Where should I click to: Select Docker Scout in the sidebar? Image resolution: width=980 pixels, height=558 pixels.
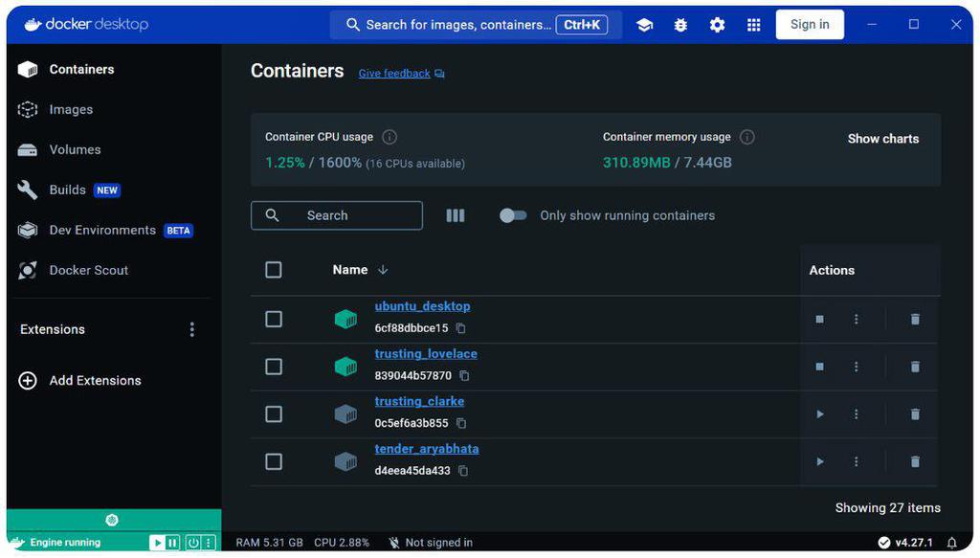pos(86,270)
